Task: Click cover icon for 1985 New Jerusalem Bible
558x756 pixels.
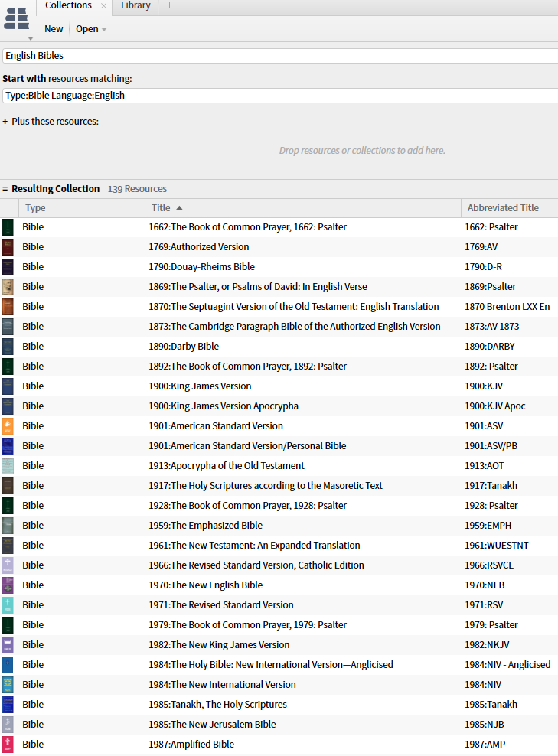Action: [8, 724]
